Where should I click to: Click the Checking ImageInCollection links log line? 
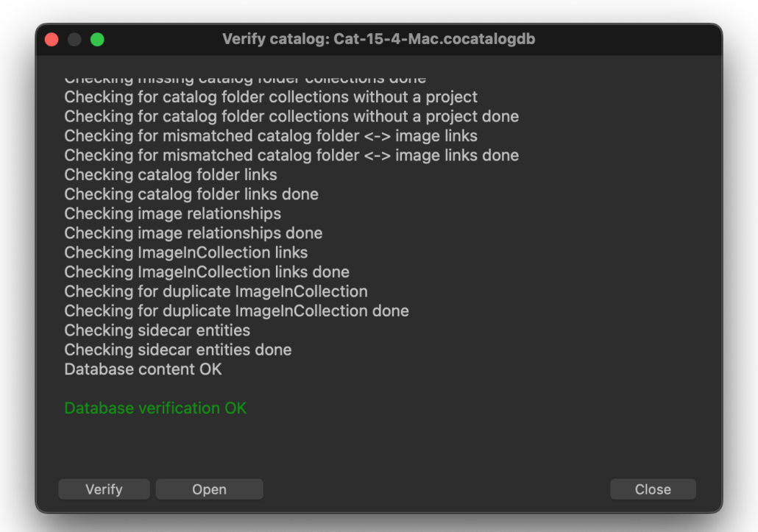point(185,252)
